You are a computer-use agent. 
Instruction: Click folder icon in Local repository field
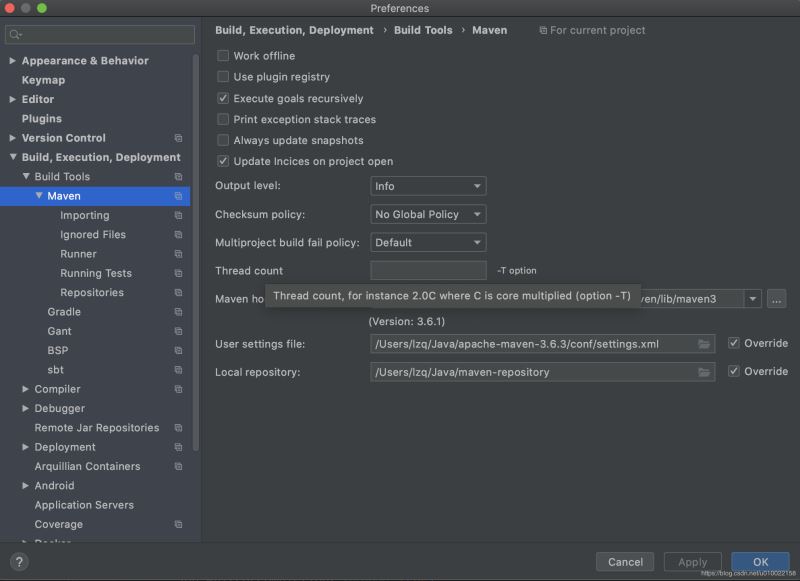tap(705, 372)
